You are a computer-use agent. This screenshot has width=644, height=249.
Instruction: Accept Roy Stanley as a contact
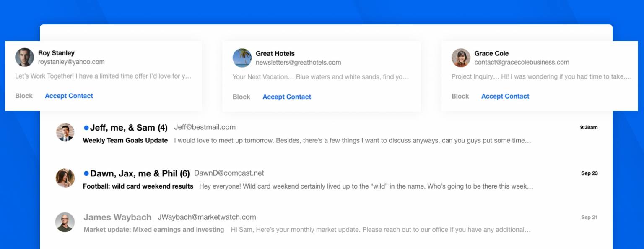tap(69, 96)
